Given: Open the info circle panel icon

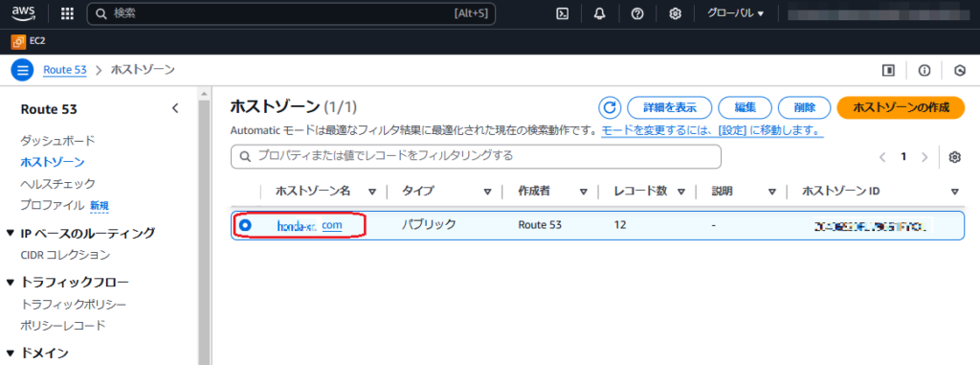Looking at the screenshot, I should [924, 71].
